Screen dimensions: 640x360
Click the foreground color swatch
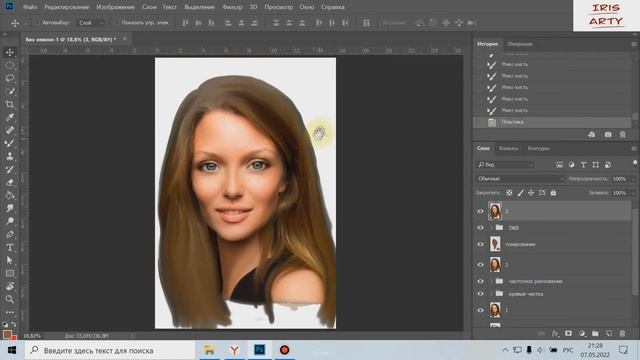click(x=7, y=334)
